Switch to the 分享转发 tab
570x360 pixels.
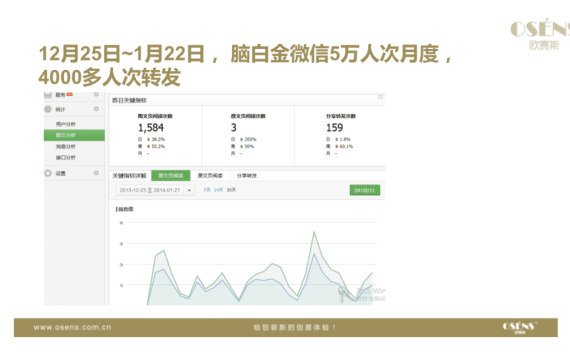[247, 176]
